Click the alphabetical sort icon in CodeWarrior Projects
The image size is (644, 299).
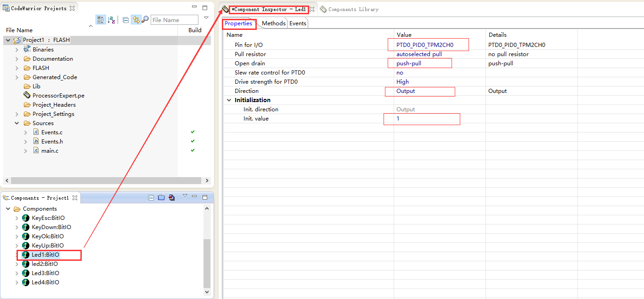[x=111, y=20]
